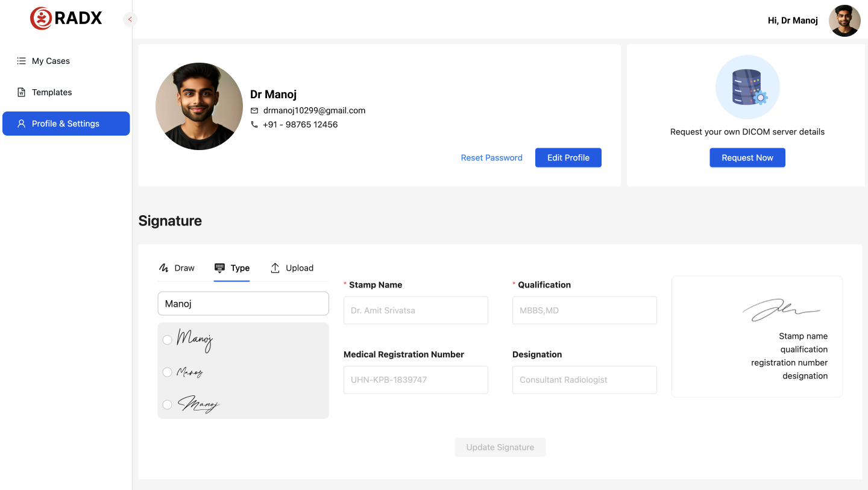The height and width of the screenshot is (490, 868).
Task: Click the DICOM server database icon
Action: point(747,87)
